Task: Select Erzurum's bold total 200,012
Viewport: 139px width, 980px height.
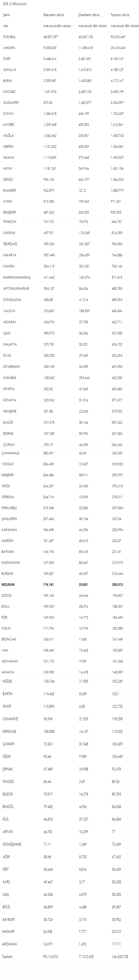Action: (x=117, y=584)
